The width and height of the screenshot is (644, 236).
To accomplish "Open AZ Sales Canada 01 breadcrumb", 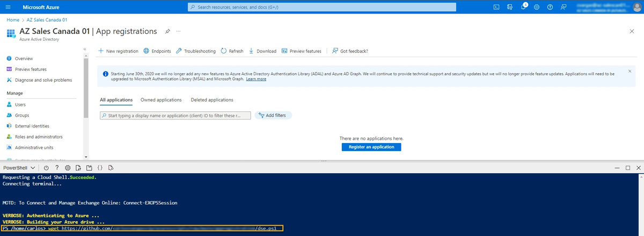I will tap(47, 20).
